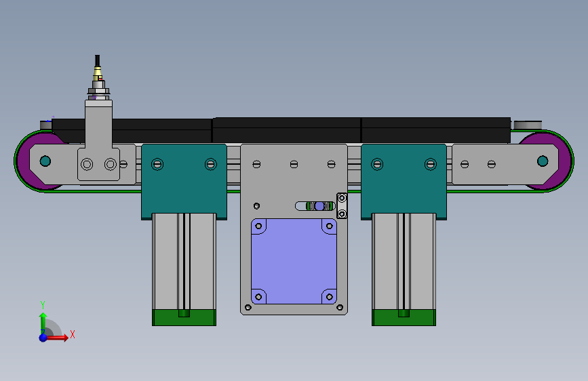Click the "X" label of the orientation triad
This screenshot has height=381, width=588.
(73, 334)
